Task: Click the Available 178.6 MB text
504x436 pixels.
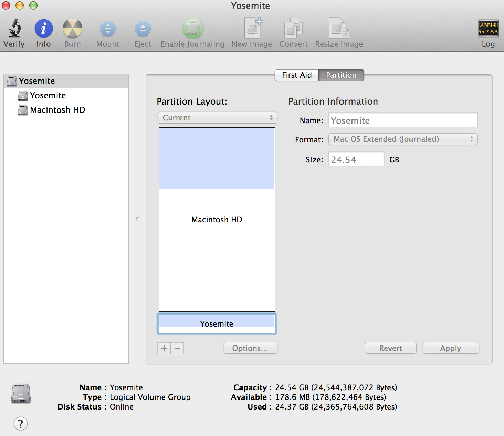Action: [x=330, y=397]
